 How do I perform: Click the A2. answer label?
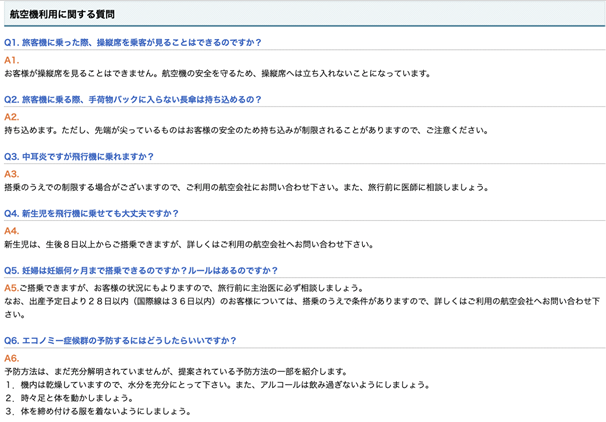[x=12, y=117]
